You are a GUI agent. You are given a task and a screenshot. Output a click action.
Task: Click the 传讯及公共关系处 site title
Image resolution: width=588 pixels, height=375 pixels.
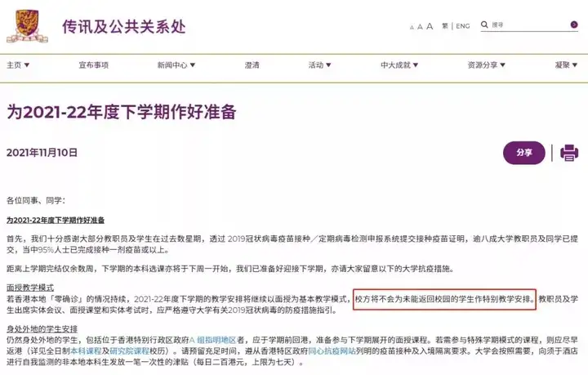tap(124, 27)
